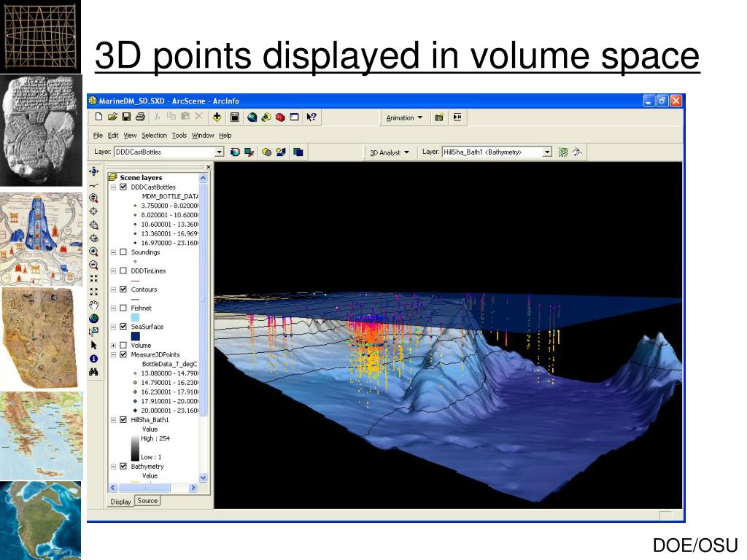Viewport: 747px width, 560px height.
Task: Select the Set Observer tool
Action: coord(94,238)
